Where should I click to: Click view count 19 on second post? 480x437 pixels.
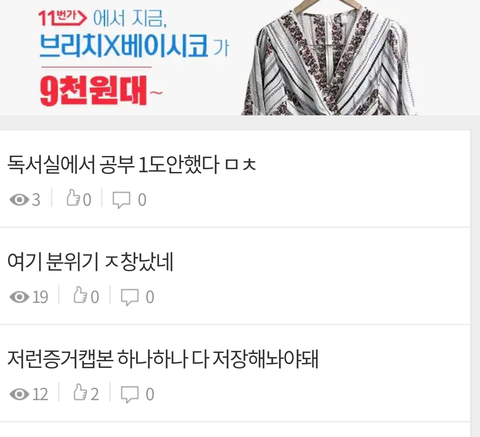tap(40, 297)
